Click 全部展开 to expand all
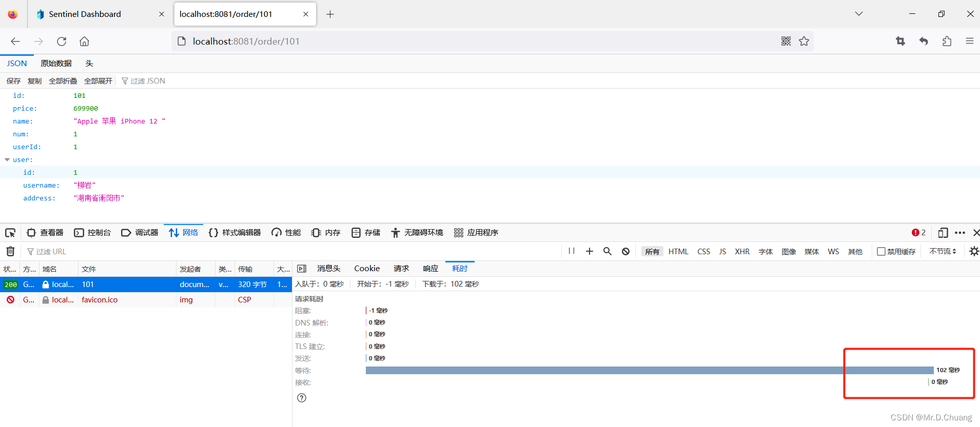The height and width of the screenshot is (427, 980). click(98, 81)
